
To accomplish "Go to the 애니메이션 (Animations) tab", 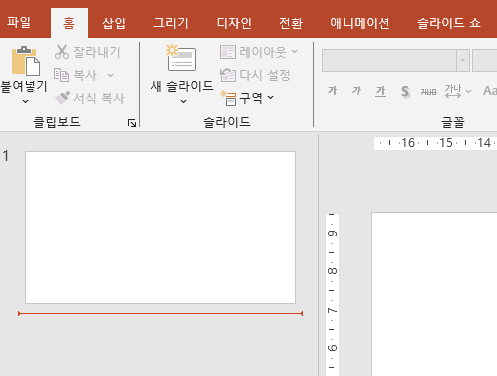I will point(360,23).
